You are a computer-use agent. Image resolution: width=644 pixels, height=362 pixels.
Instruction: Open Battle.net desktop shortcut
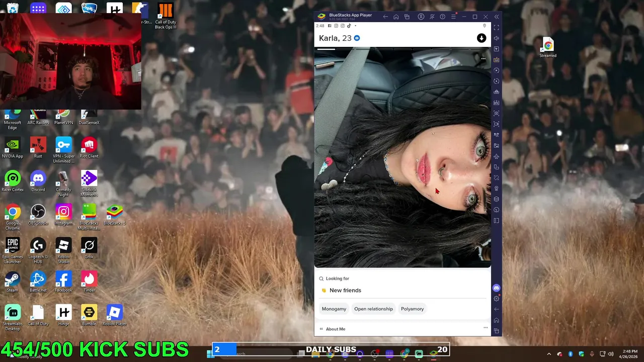click(38, 282)
